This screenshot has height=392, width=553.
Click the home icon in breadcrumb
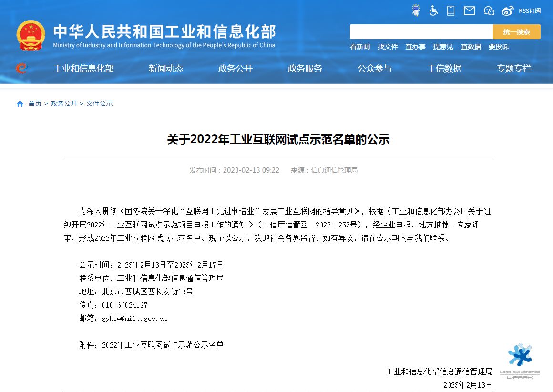(20, 104)
